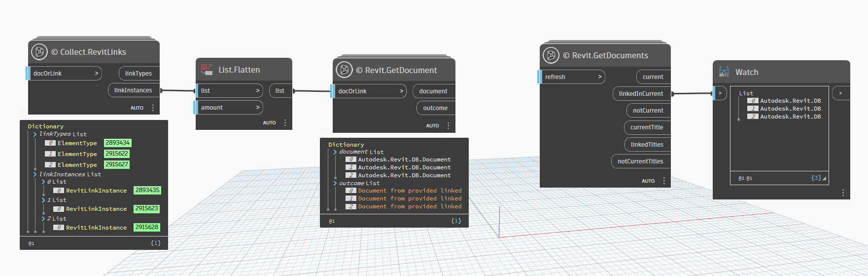The width and height of the screenshot is (868, 276).
Task: Open List.Flatten node options menu dots
Action: (285, 122)
